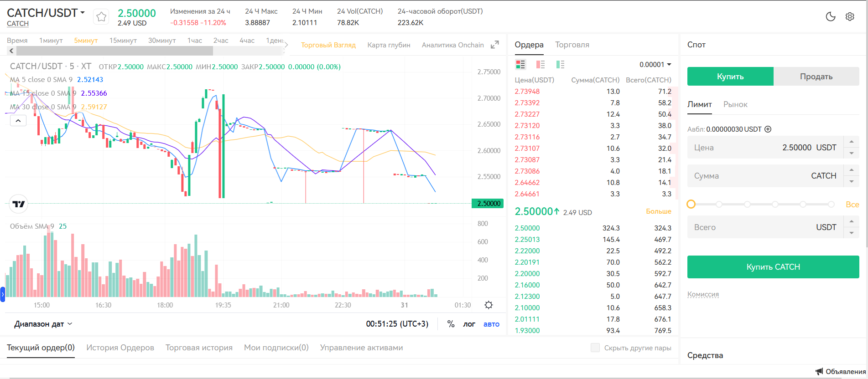868x379 pixels.
Task: Open Depth Chart tab
Action: [389, 45]
